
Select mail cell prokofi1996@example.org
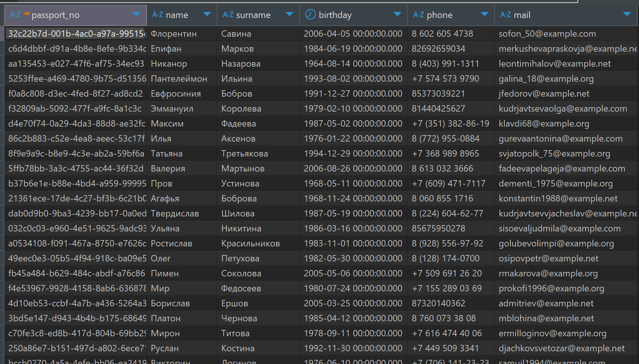(x=567, y=288)
